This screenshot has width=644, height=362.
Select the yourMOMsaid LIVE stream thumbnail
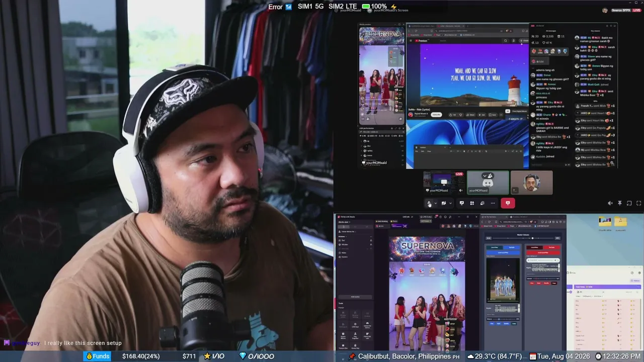coord(444,183)
